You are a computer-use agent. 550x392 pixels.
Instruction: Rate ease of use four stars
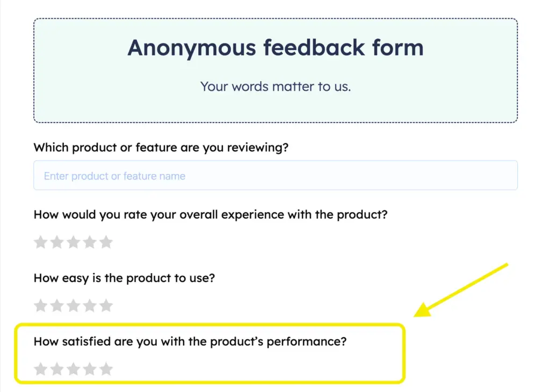pos(89,305)
